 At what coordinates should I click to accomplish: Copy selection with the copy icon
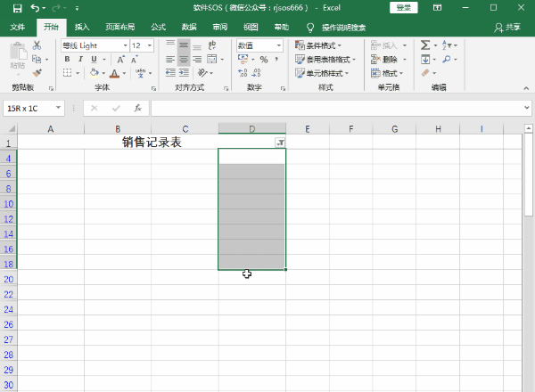pyautogui.click(x=37, y=59)
